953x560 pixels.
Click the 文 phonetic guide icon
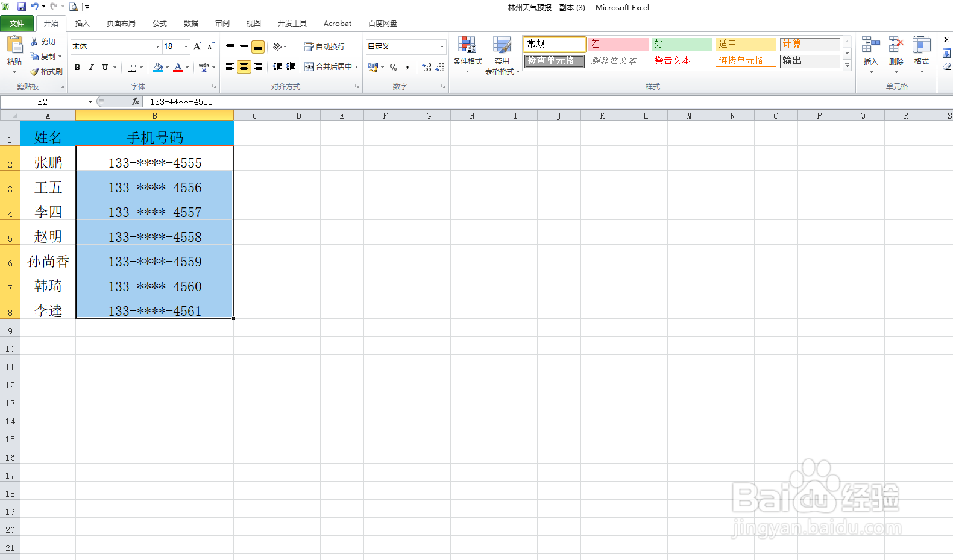coord(204,68)
